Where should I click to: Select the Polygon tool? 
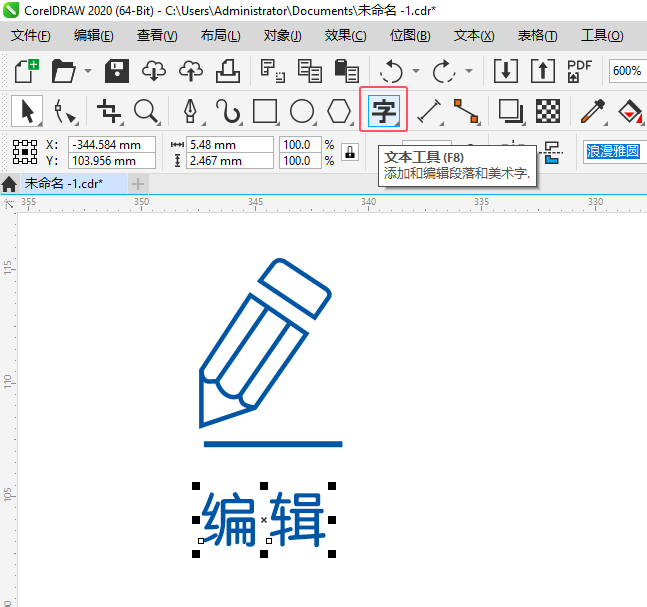pos(339,111)
